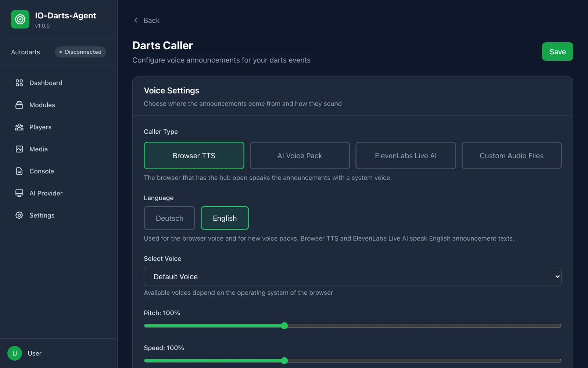Click the Players group icon
The height and width of the screenshot is (368, 588).
click(x=19, y=127)
